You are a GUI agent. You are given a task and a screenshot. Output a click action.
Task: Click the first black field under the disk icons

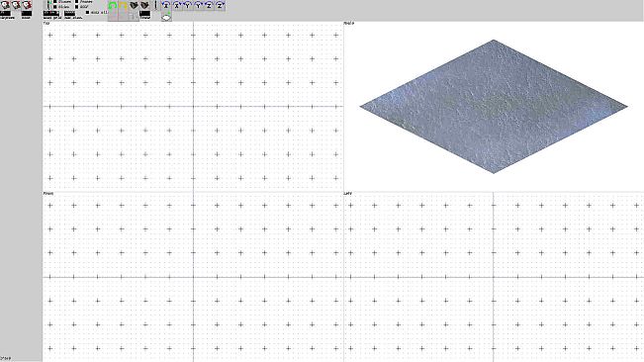[5, 13]
